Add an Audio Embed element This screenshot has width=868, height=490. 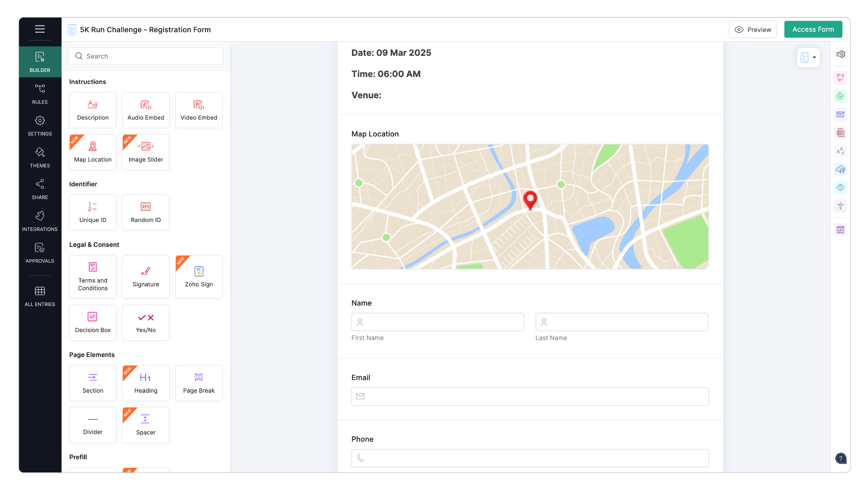[x=146, y=110]
